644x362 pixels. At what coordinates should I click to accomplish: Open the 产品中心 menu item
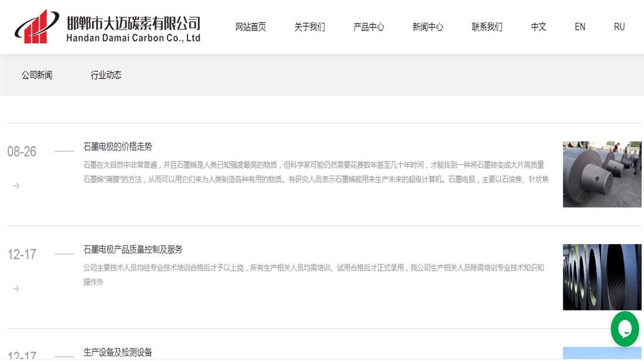369,27
